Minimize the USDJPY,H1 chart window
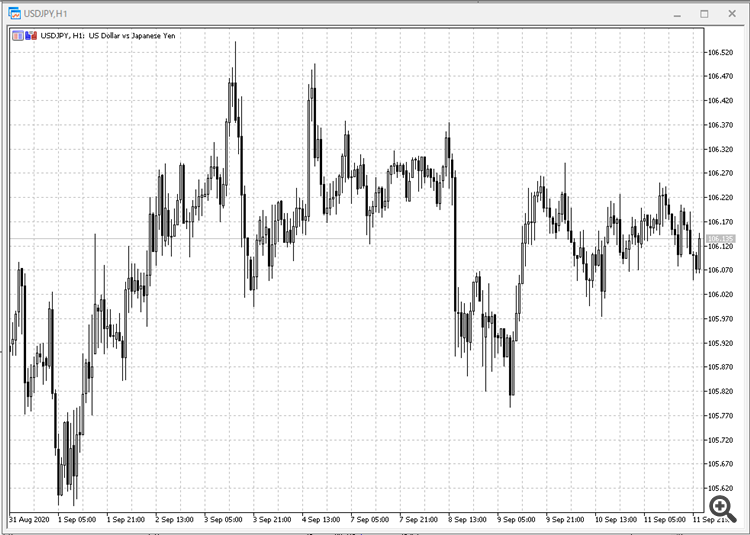This screenshot has width=750, height=535. coord(677,14)
